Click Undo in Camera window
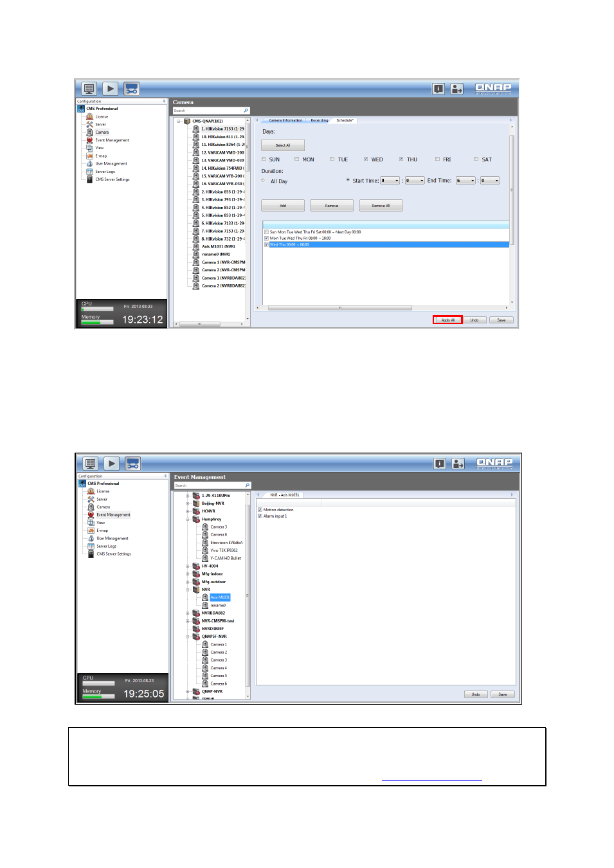Image resolution: width=614 pixels, height=868 pixels. pyautogui.click(x=474, y=320)
